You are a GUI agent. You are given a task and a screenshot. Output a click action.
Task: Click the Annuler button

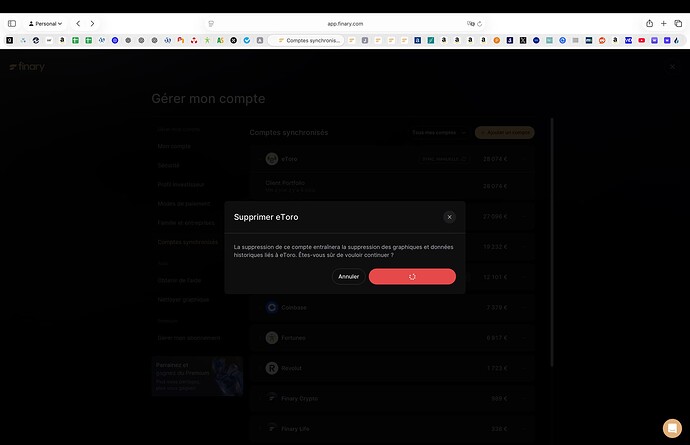click(349, 276)
